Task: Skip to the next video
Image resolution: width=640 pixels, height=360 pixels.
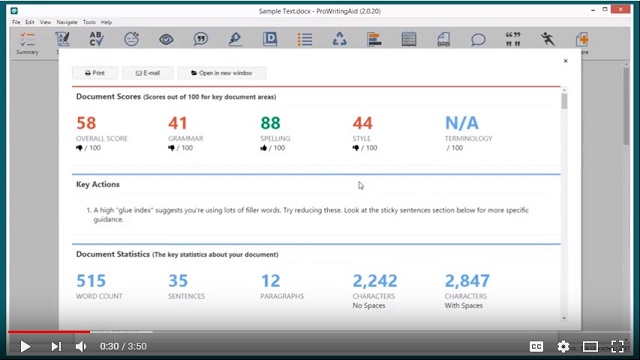Action: pyautogui.click(x=56, y=347)
